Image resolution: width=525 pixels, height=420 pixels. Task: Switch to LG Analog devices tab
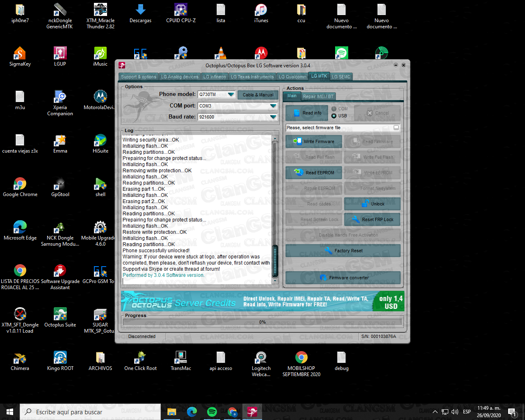(180, 77)
